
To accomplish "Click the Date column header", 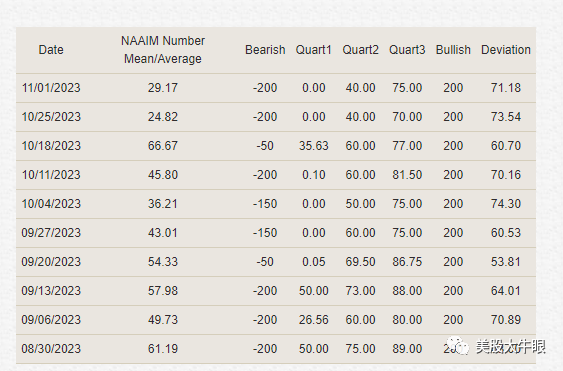I will click(51, 50).
